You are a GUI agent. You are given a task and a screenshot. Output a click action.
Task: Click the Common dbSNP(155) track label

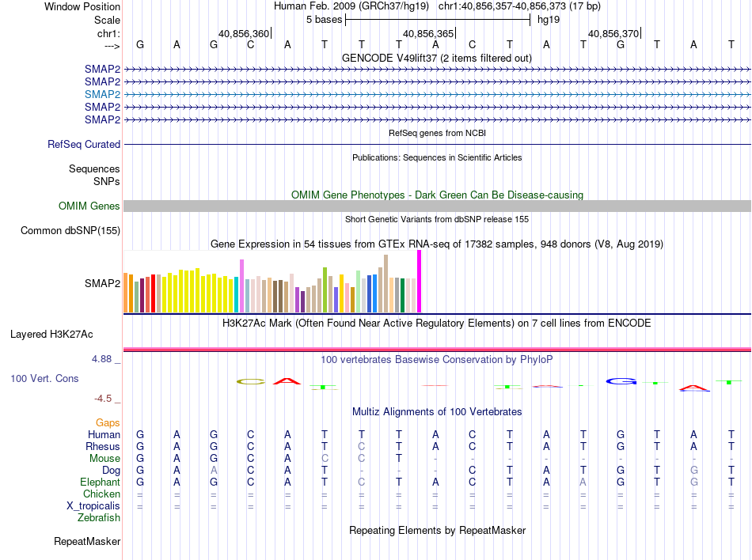coord(70,230)
